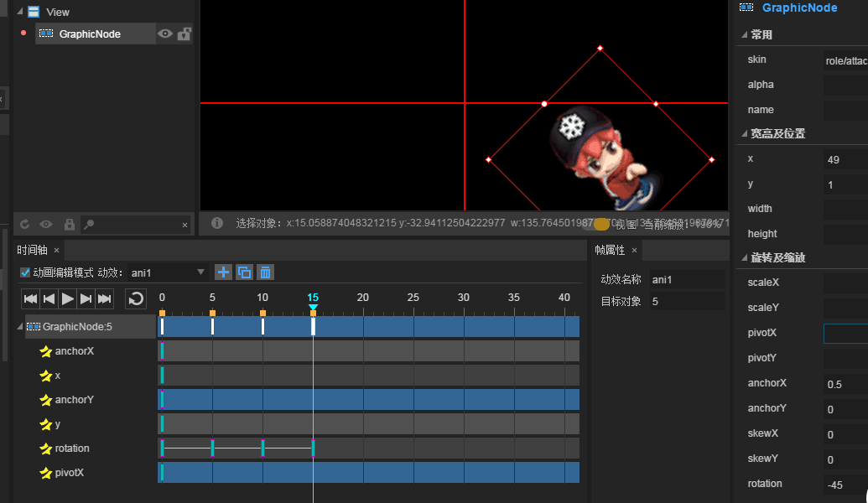Image resolution: width=868 pixels, height=503 pixels.
Task: Click the 动效名称 ani1 field
Action: (x=687, y=279)
